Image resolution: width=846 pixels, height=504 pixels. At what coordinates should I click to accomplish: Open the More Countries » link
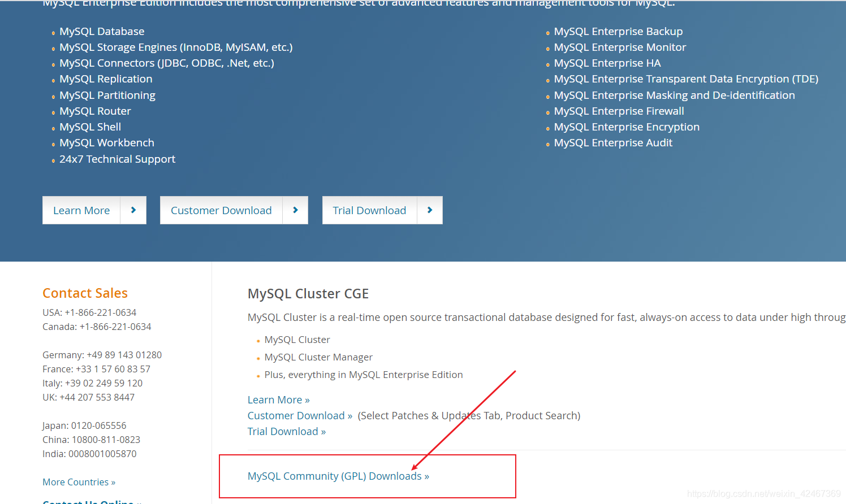point(79,482)
